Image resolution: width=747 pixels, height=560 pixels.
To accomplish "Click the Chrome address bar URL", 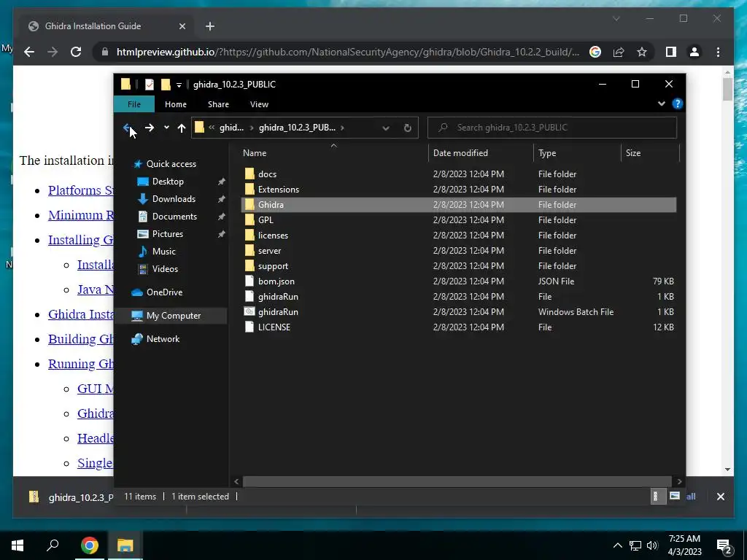I will coord(348,52).
